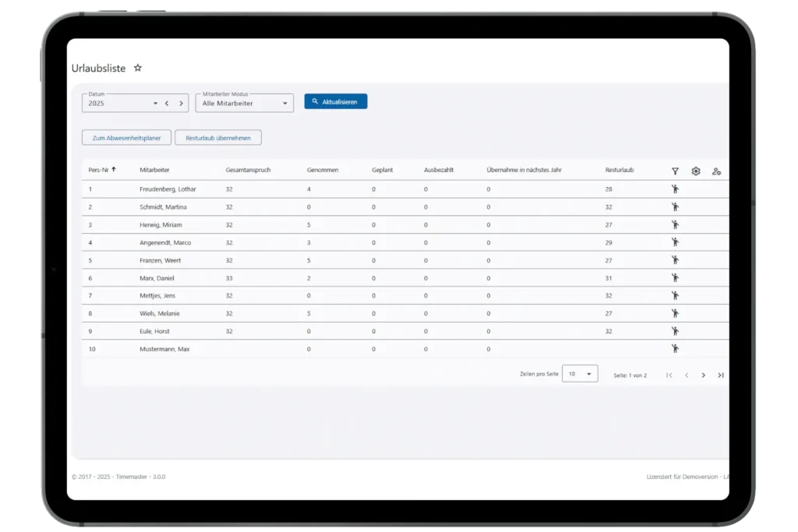Open table settings gear icon
The width and height of the screenshot is (798, 532).
pos(696,171)
